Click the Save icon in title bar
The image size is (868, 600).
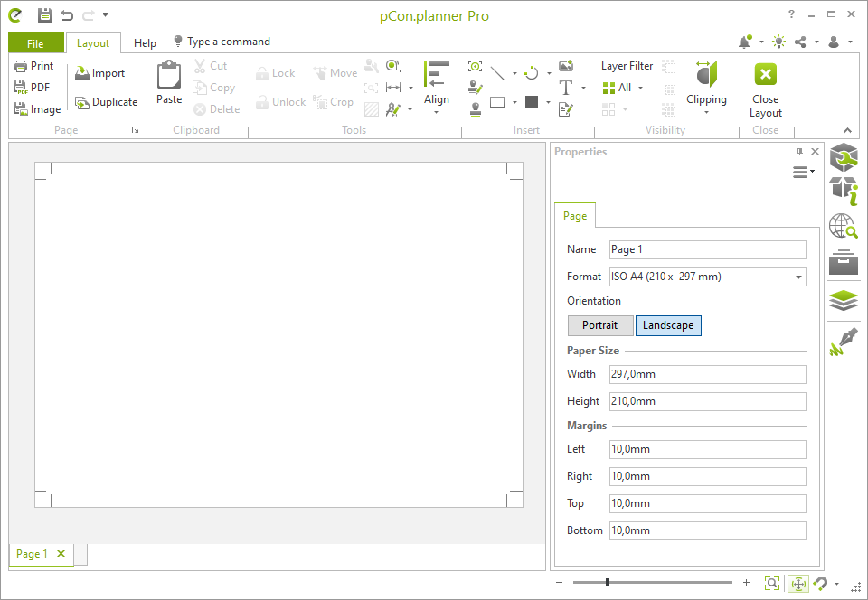coord(45,15)
